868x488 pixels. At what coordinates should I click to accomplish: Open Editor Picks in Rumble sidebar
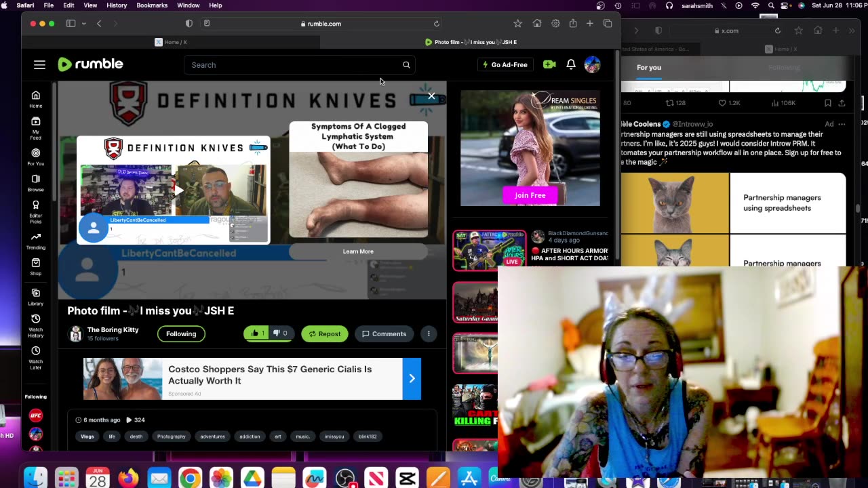point(36,211)
